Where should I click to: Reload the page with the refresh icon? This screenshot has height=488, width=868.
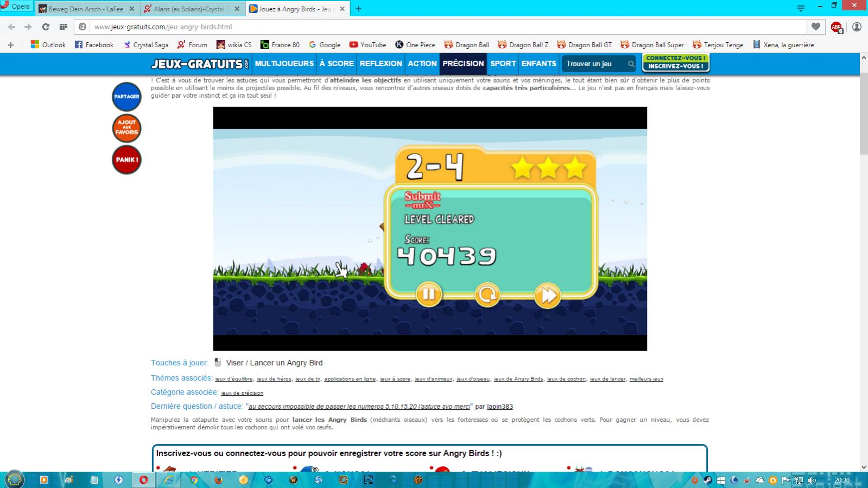[46, 27]
